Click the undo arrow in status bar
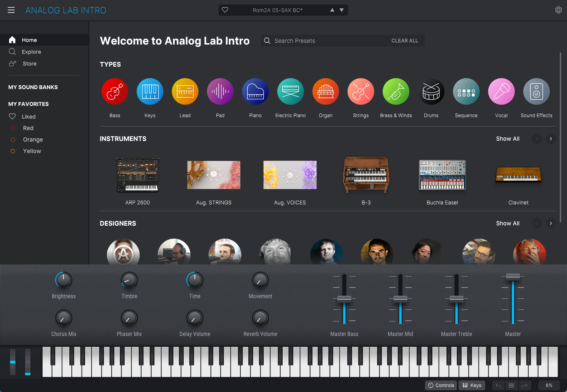The image size is (567, 392). pyautogui.click(x=498, y=385)
